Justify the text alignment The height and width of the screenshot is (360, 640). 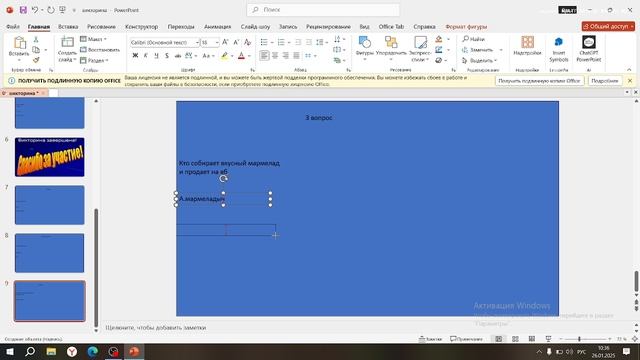coord(296,56)
